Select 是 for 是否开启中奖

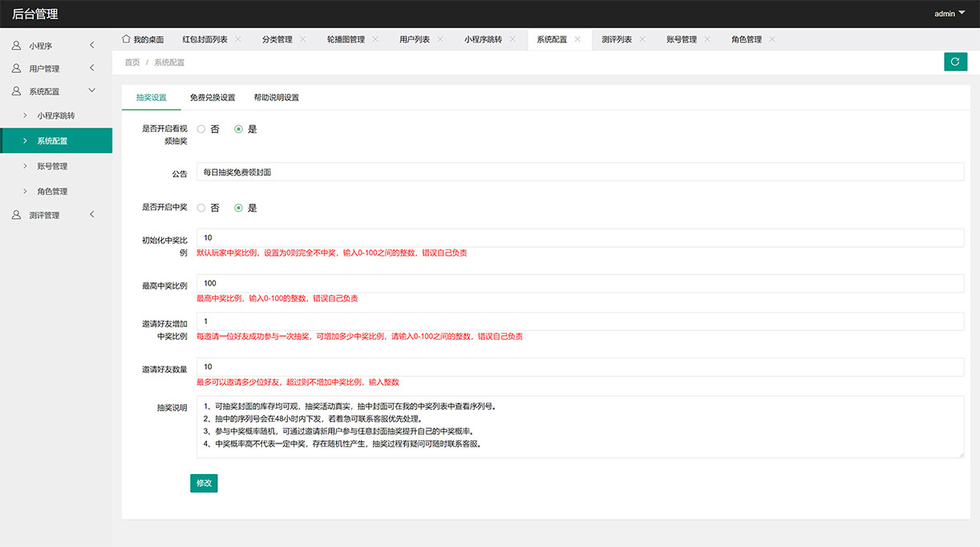238,208
